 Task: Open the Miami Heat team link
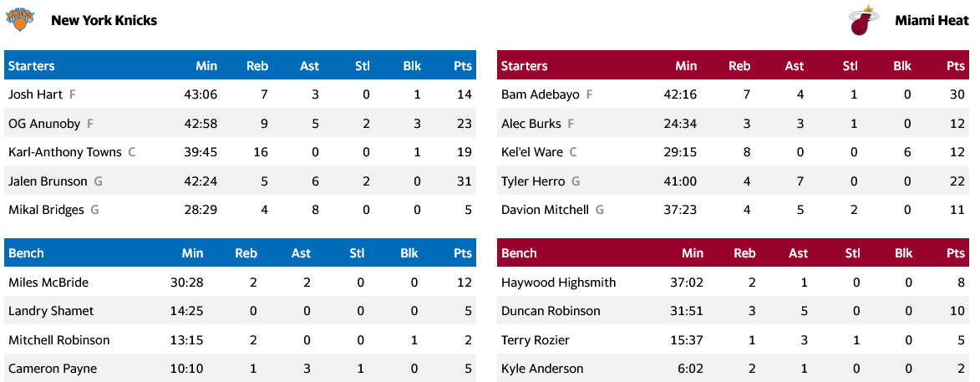932,20
